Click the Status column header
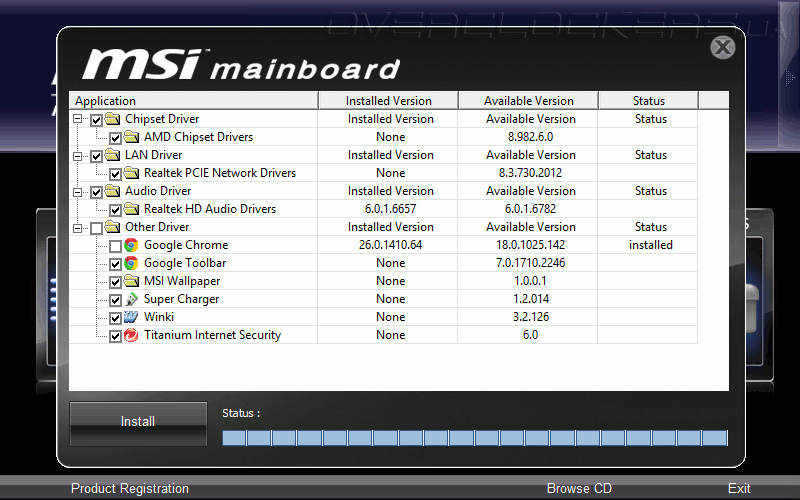Viewport: 800px width, 500px height. click(648, 101)
